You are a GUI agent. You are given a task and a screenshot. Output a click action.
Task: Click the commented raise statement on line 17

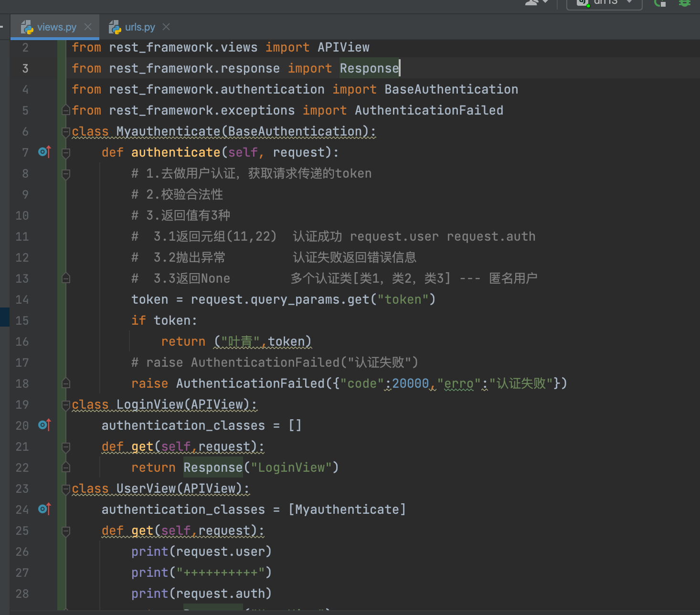pyautogui.click(x=275, y=362)
